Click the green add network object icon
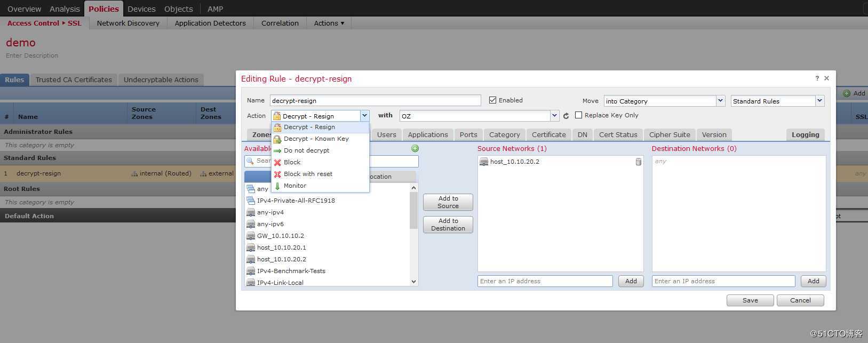The image size is (868, 343). coord(415,148)
